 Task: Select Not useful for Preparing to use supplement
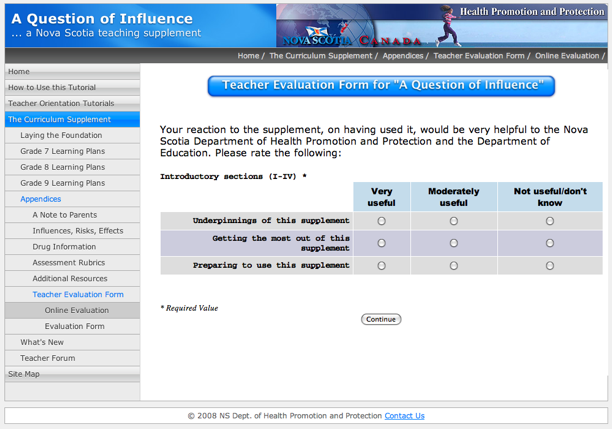pyautogui.click(x=549, y=266)
